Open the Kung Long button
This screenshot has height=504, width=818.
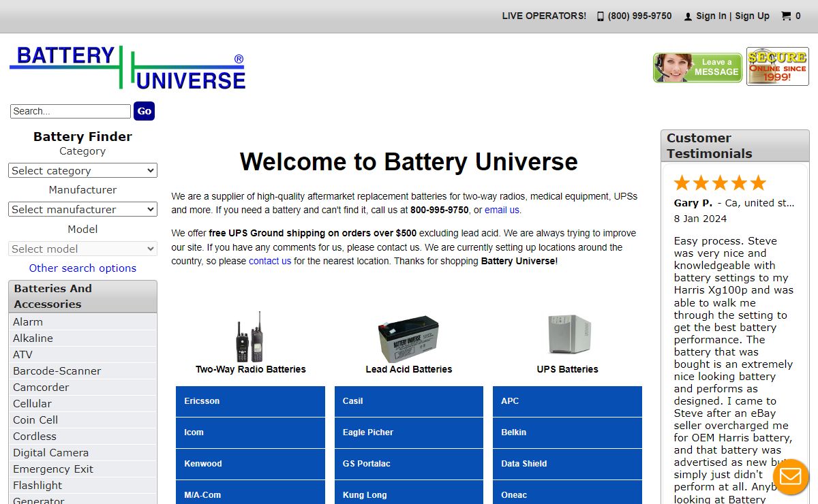(409, 493)
